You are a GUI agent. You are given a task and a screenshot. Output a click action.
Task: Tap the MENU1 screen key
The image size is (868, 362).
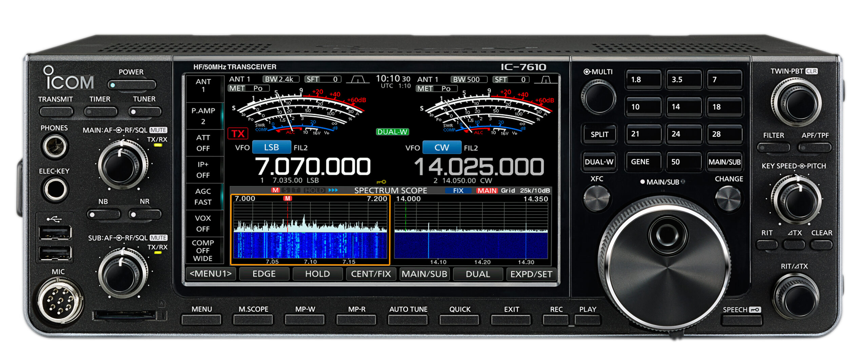pyautogui.click(x=211, y=274)
